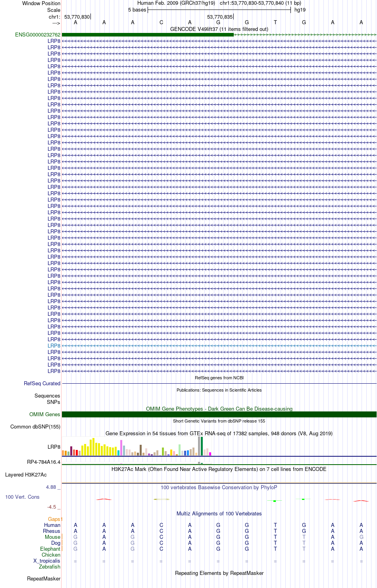Select the Elephant species row label
377x588 pixels.
click(50, 549)
